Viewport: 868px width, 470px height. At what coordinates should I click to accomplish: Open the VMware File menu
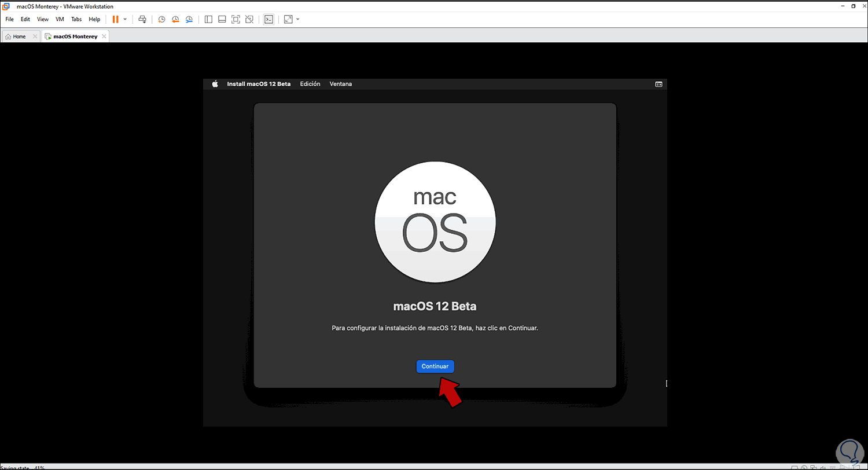pos(9,19)
